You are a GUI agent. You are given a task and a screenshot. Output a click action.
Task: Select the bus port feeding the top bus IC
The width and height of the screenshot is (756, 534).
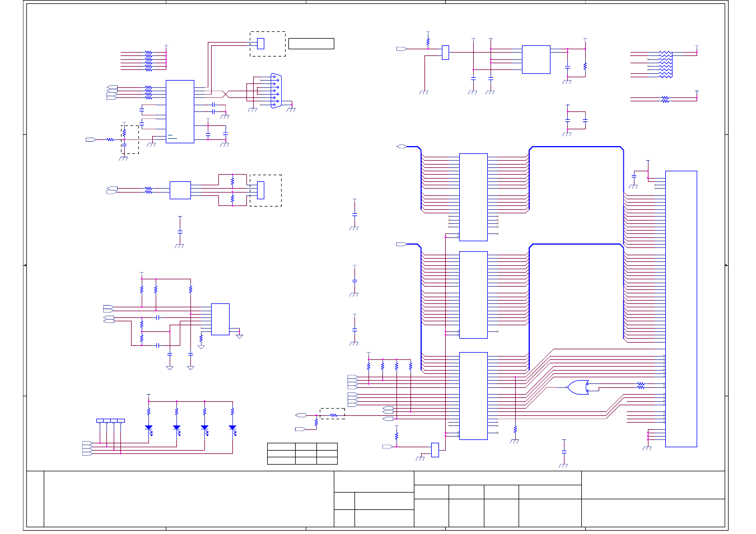coord(402,147)
